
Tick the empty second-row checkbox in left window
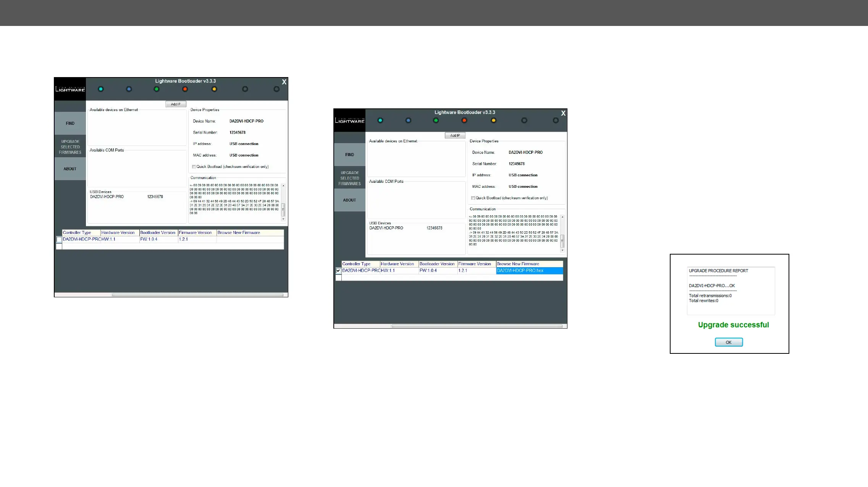[59, 247]
